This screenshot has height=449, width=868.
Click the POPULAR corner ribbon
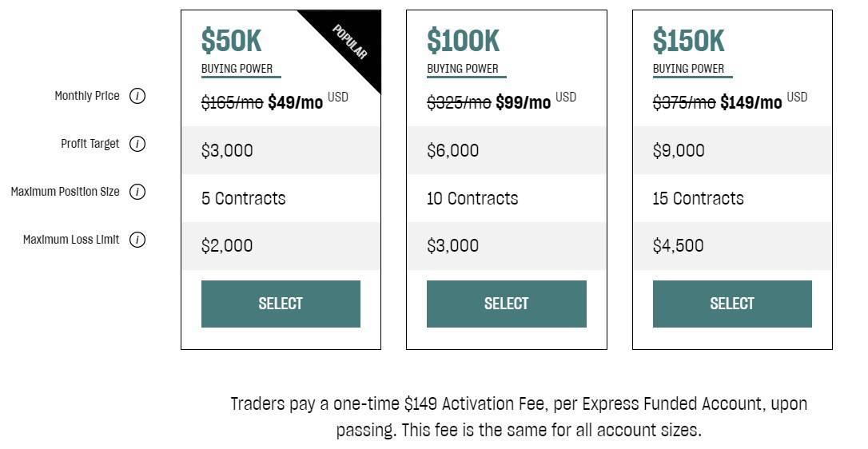(x=350, y=42)
